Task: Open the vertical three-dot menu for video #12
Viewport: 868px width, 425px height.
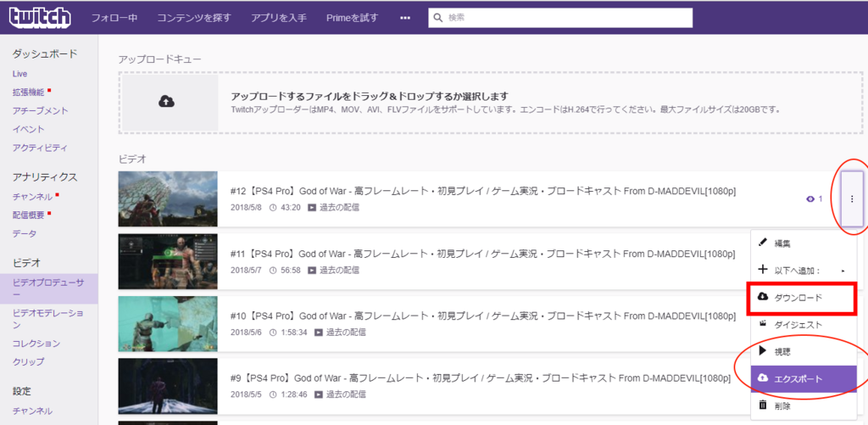Action: [x=852, y=199]
